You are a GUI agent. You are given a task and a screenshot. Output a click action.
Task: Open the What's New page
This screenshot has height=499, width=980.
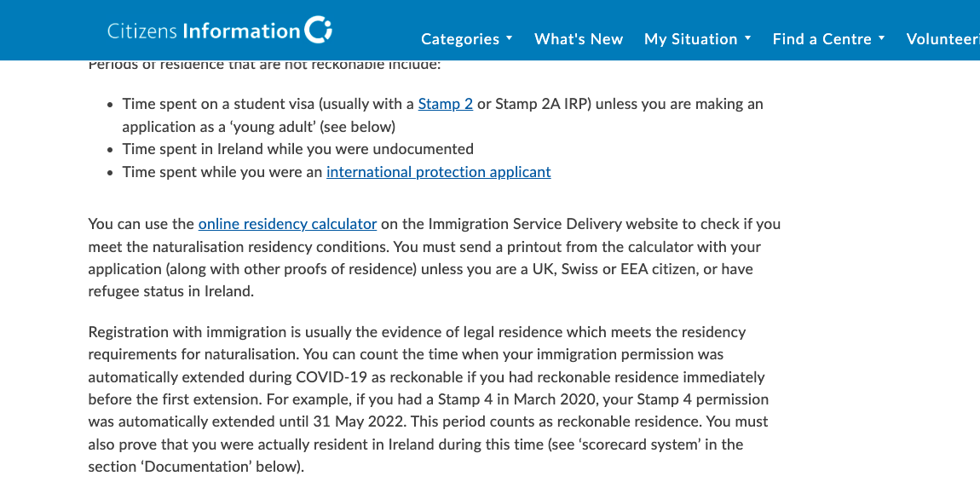pyautogui.click(x=579, y=38)
